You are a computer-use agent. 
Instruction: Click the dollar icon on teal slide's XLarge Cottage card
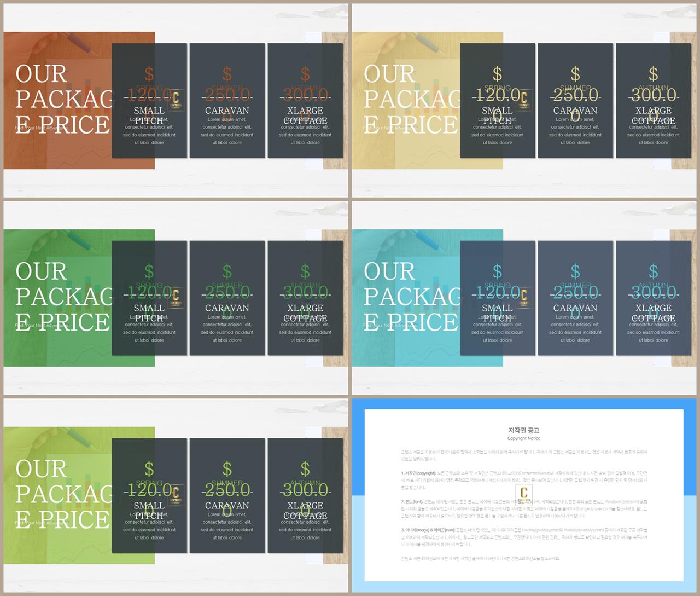click(654, 271)
